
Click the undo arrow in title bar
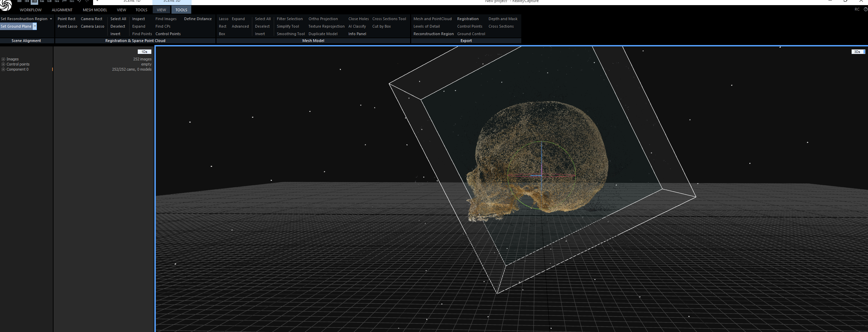coord(79,2)
